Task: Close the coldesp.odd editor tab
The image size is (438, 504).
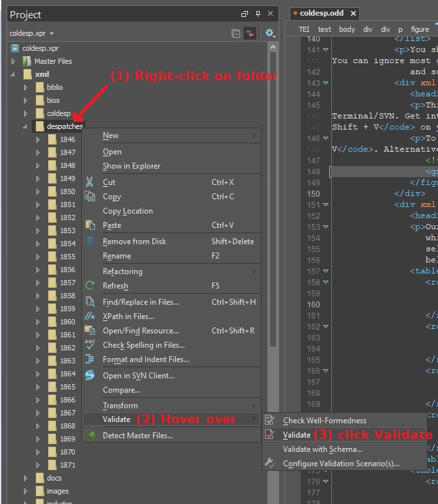Action: coord(353,13)
